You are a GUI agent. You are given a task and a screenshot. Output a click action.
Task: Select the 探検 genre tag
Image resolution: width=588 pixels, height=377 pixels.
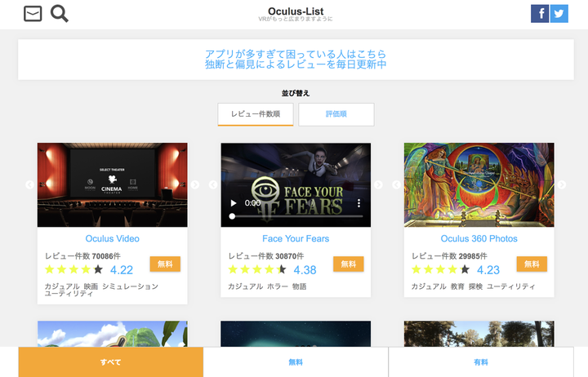475,286
